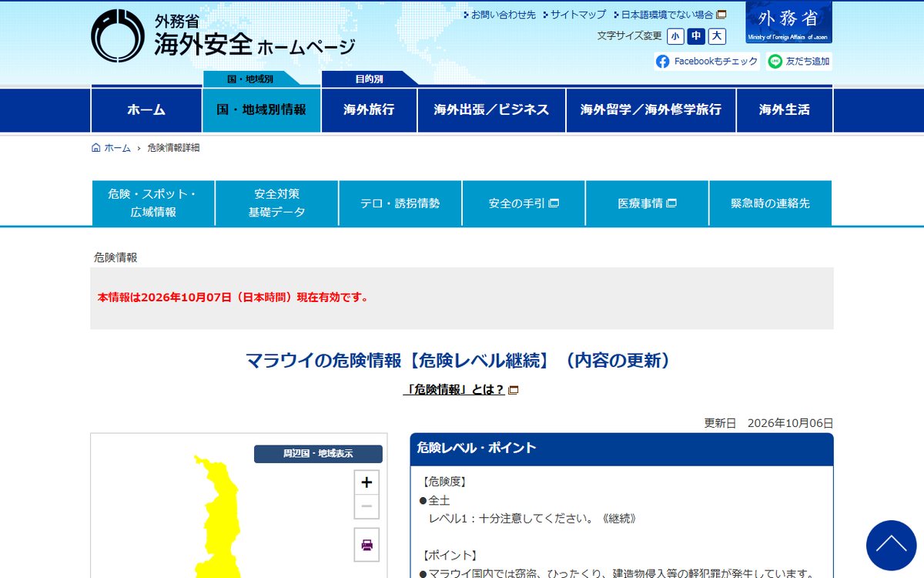The image size is (924, 578).
Task: Follow the お問い合わせ先 link
Action: click(504, 15)
